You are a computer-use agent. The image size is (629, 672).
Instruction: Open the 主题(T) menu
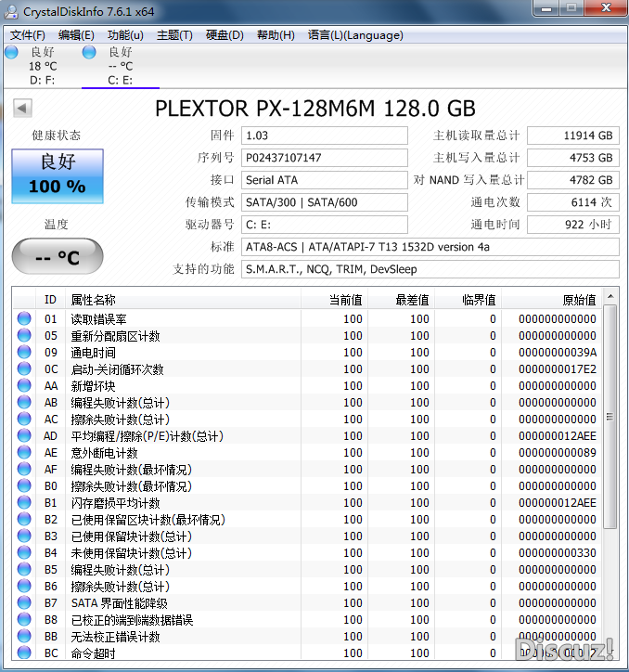pyautogui.click(x=174, y=35)
